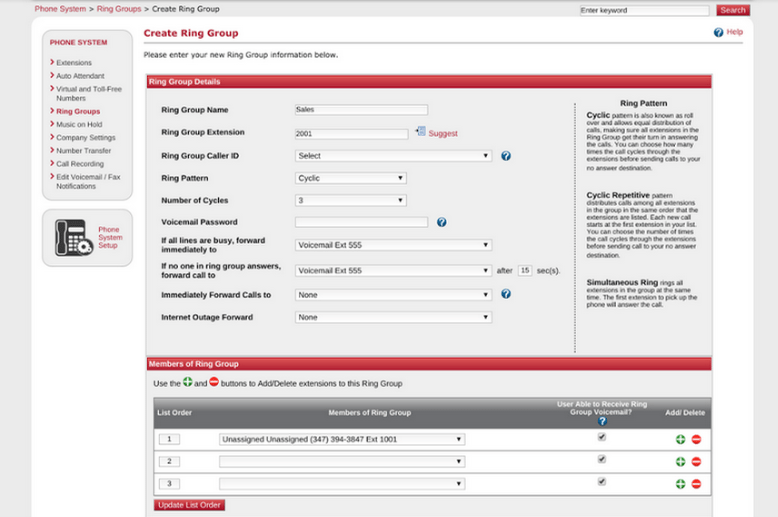
Task: Open Music on Hold settings
Action: pos(79,125)
